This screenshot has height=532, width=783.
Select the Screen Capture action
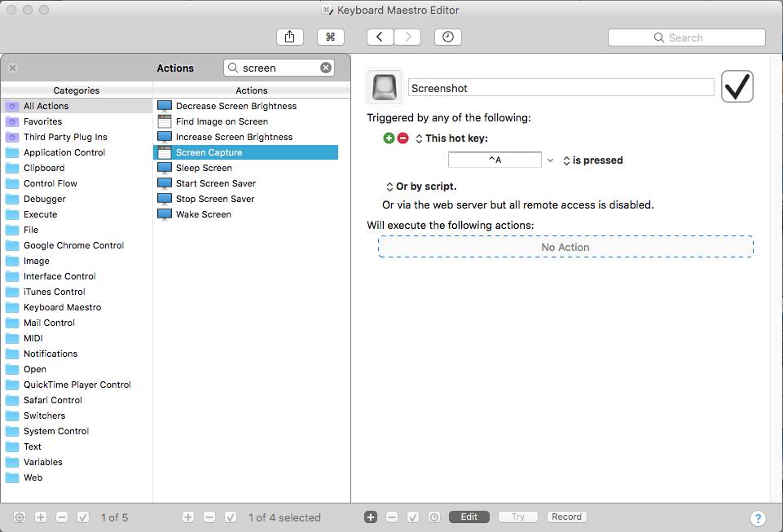coord(246,152)
